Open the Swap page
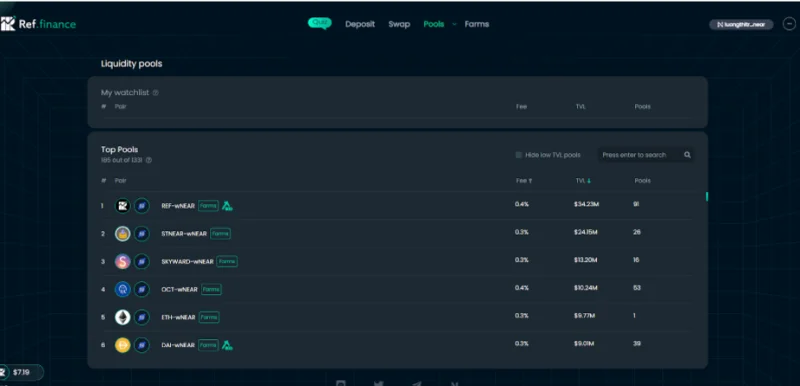The width and height of the screenshot is (800, 386). [399, 24]
